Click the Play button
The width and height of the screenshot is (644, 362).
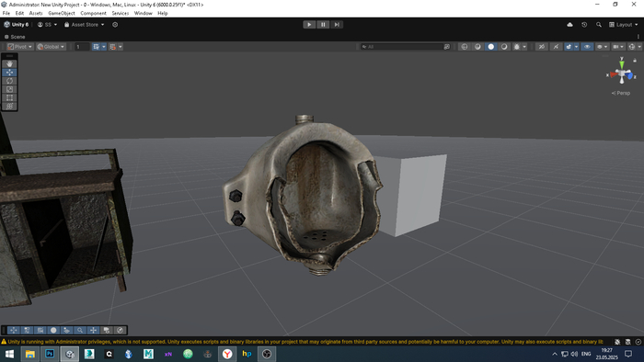click(x=309, y=25)
